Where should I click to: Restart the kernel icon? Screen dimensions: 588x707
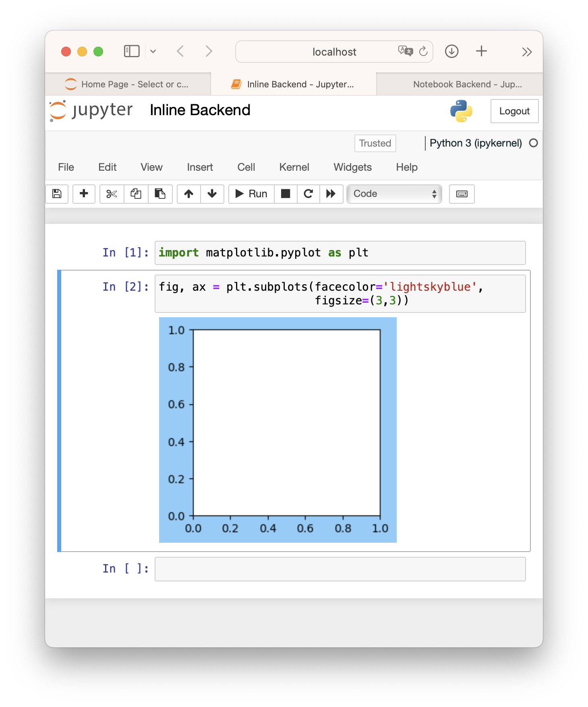click(308, 194)
